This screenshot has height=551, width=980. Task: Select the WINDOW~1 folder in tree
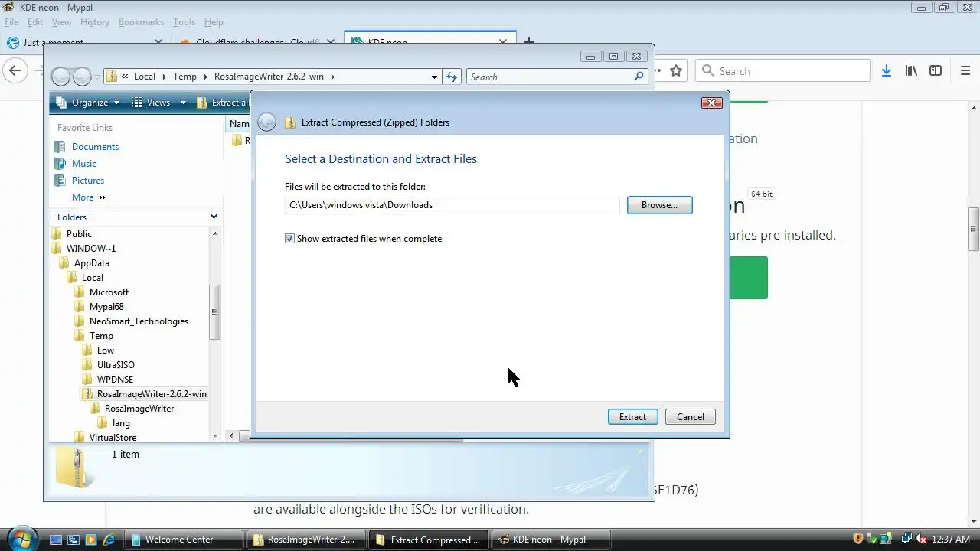click(x=91, y=249)
